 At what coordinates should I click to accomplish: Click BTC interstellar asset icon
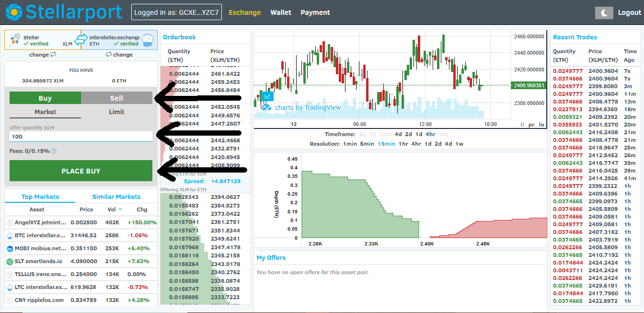pos(10,236)
